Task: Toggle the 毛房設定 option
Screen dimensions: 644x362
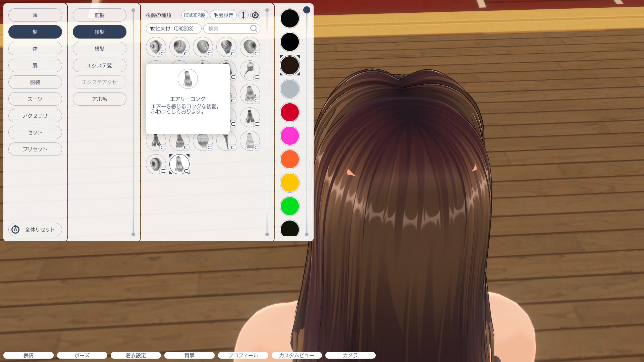Action: pyautogui.click(x=223, y=15)
